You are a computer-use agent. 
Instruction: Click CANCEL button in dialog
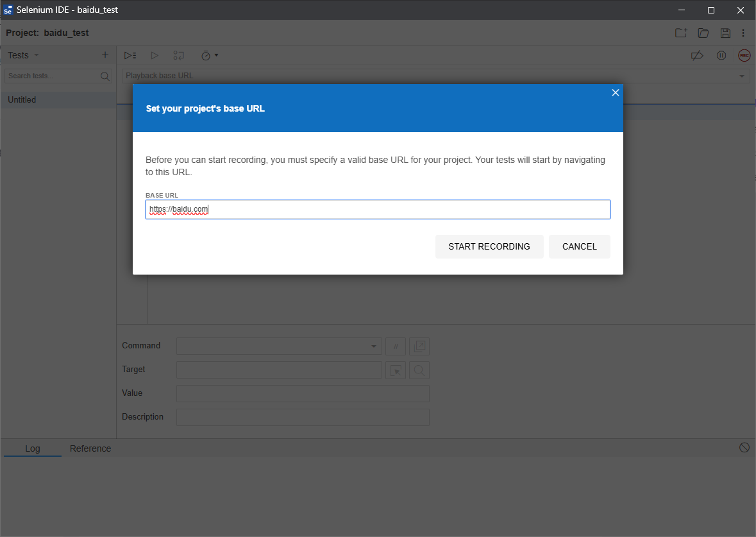coord(580,246)
